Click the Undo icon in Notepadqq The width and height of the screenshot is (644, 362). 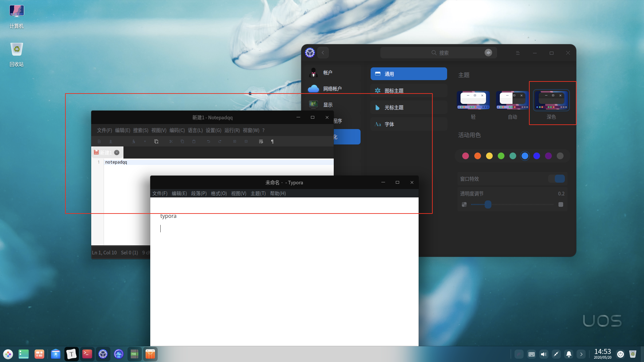(209, 141)
